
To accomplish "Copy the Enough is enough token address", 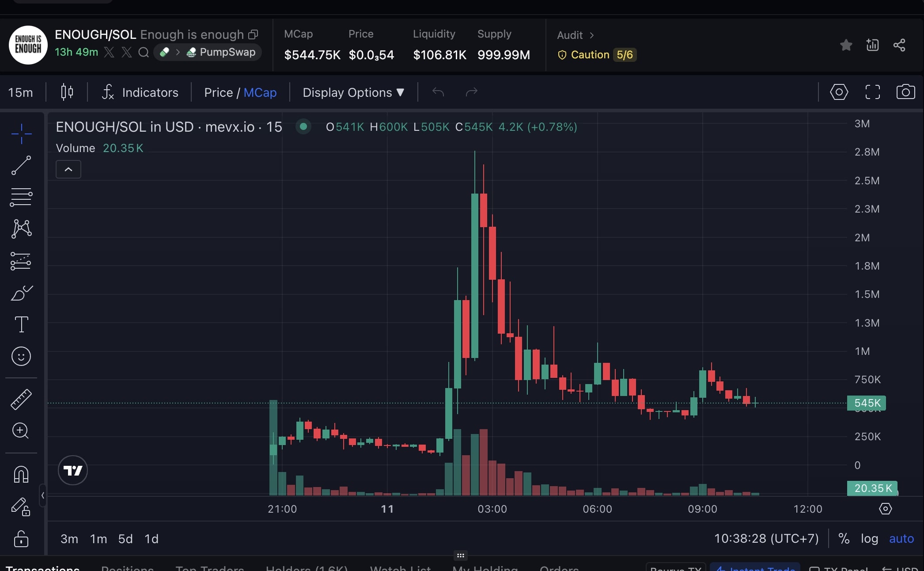I will point(253,34).
